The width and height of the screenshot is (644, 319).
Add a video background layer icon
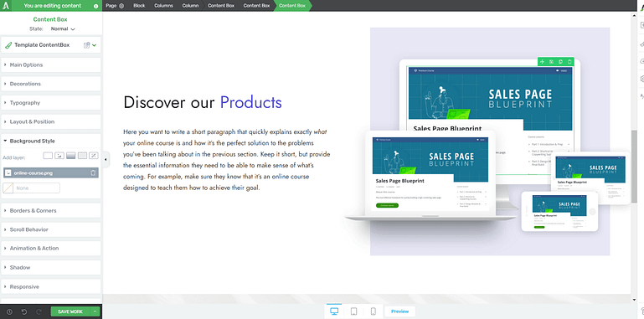point(94,156)
